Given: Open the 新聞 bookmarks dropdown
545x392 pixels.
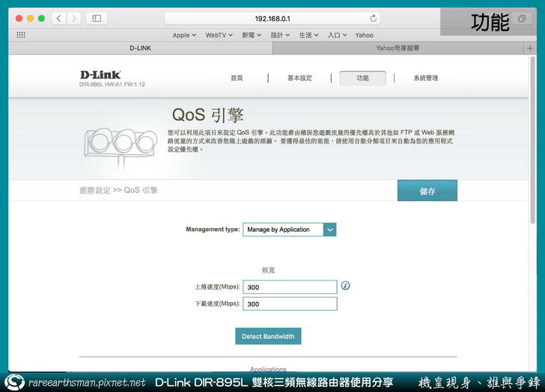Looking at the screenshot, I should pyautogui.click(x=252, y=35).
